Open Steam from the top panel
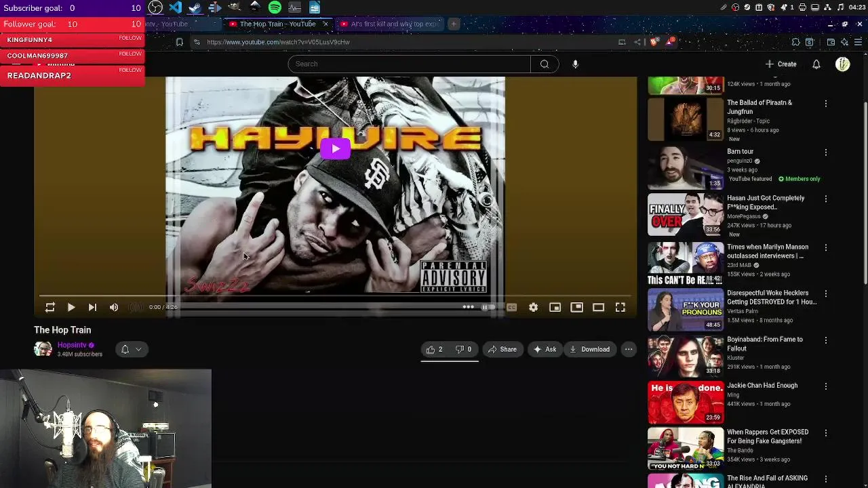This screenshot has width=868, height=488. [195, 7]
